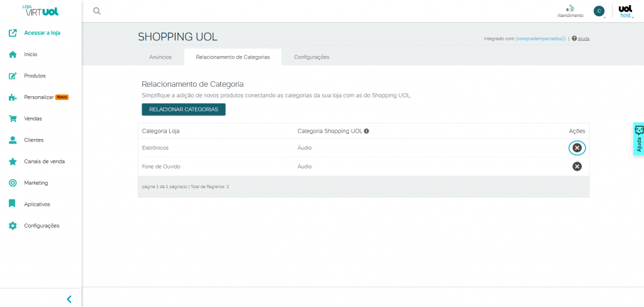Click the help question mark icon
This screenshot has height=307, width=644.
574,38
